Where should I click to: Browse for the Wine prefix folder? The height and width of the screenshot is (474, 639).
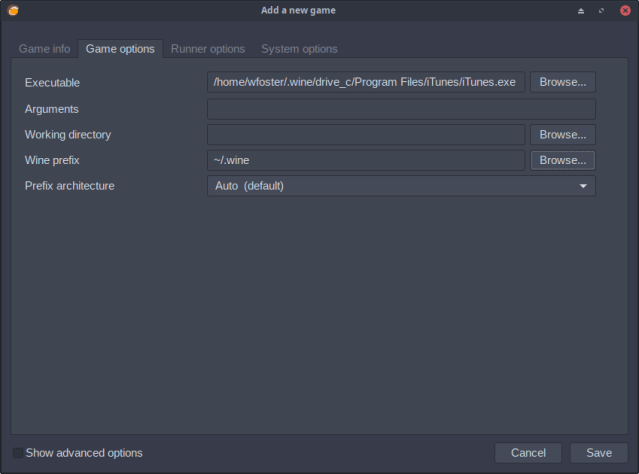click(x=562, y=160)
